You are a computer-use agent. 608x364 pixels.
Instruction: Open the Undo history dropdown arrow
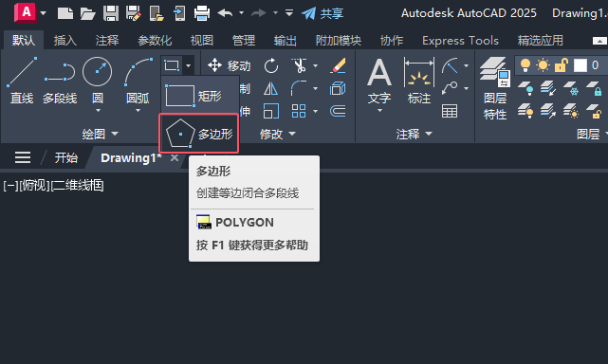click(x=241, y=13)
